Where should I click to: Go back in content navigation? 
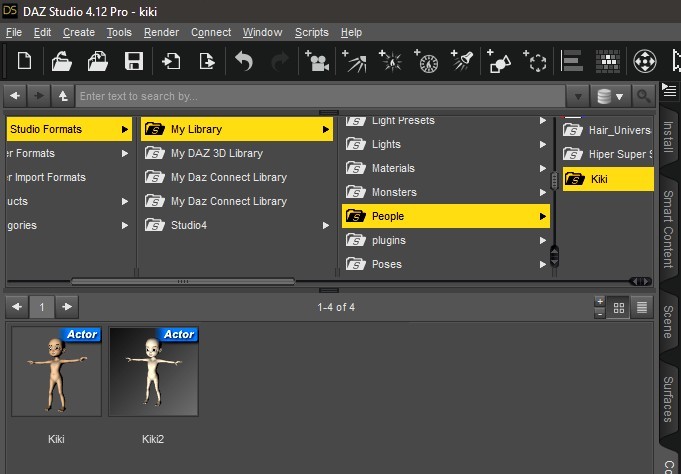point(15,96)
